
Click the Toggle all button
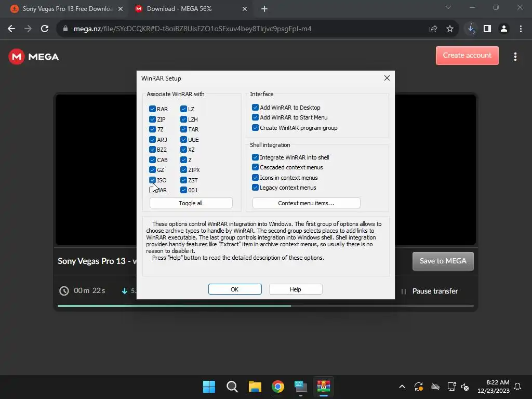pyautogui.click(x=191, y=203)
